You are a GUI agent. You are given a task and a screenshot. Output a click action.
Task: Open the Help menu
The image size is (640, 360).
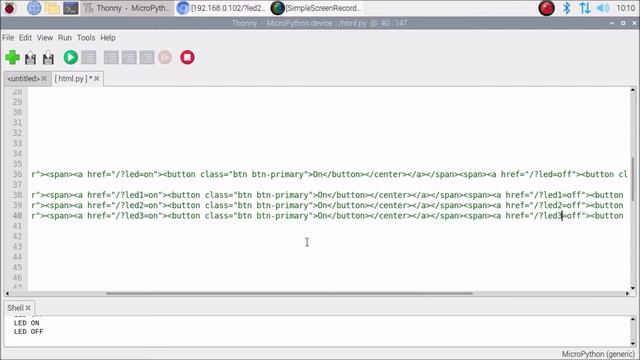(108, 38)
